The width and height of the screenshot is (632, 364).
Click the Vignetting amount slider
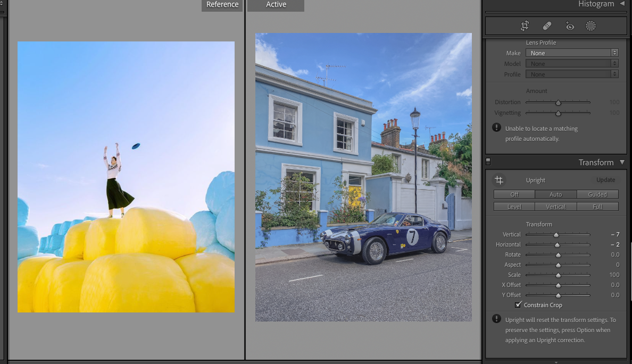click(558, 113)
